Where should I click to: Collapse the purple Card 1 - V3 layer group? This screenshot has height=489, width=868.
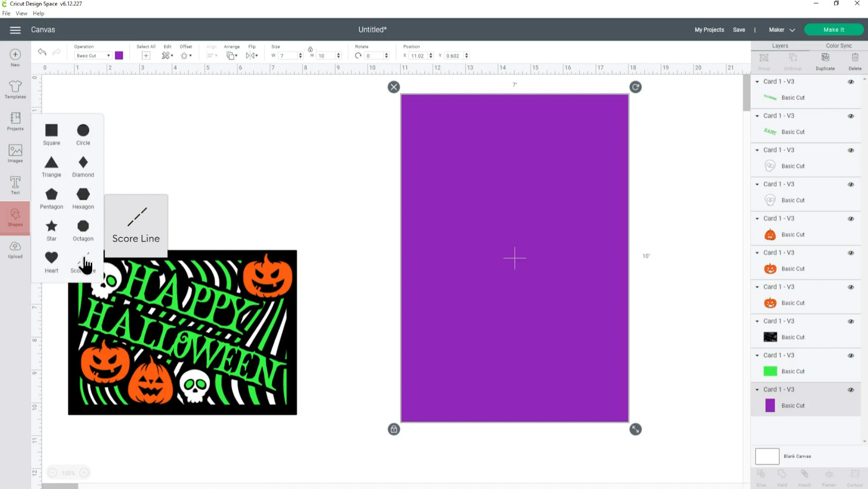tap(757, 390)
